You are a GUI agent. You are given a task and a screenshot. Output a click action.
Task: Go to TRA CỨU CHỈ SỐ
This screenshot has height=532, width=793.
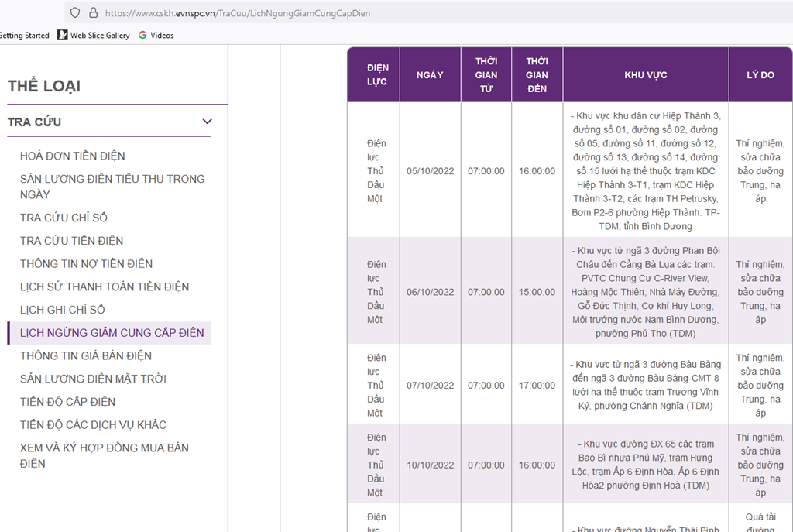click(x=64, y=218)
